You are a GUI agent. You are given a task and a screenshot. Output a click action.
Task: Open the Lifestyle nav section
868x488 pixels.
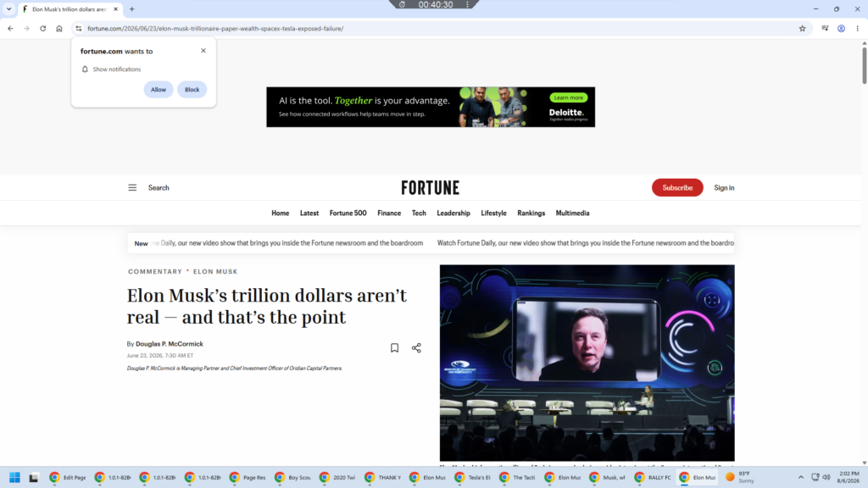pos(493,213)
